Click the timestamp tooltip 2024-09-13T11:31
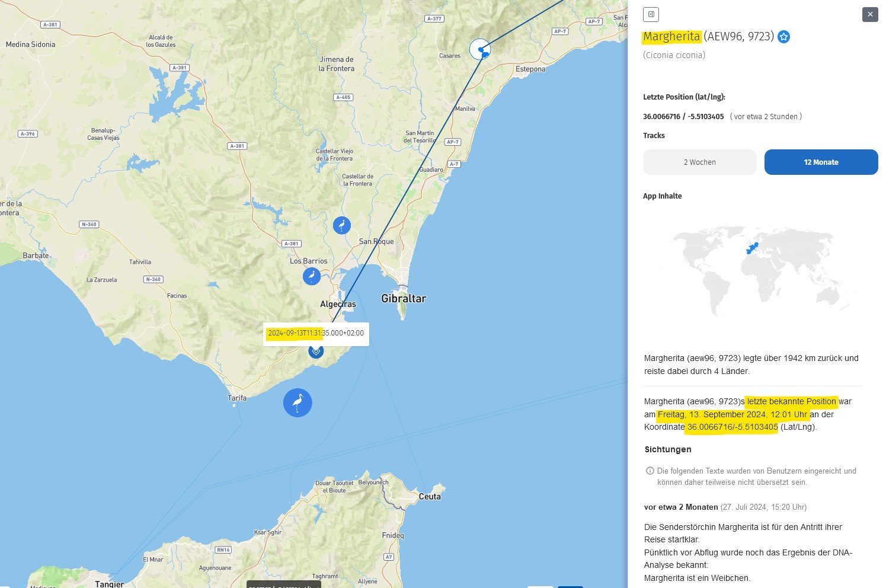 (316, 334)
